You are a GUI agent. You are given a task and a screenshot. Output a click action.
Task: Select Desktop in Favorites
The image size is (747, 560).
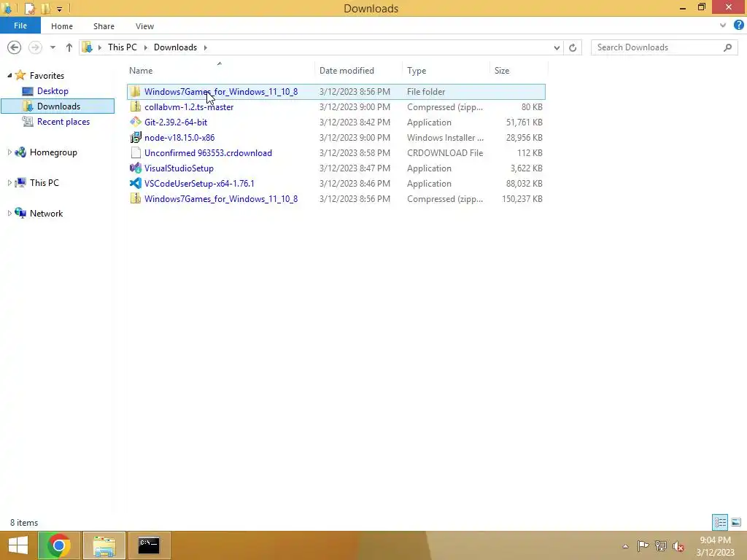pos(53,90)
